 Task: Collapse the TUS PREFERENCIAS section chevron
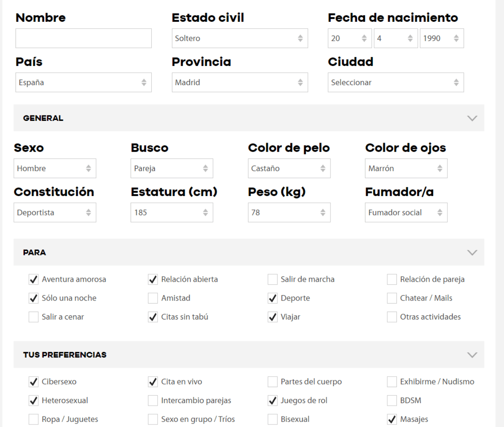click(x=472, y=355)
